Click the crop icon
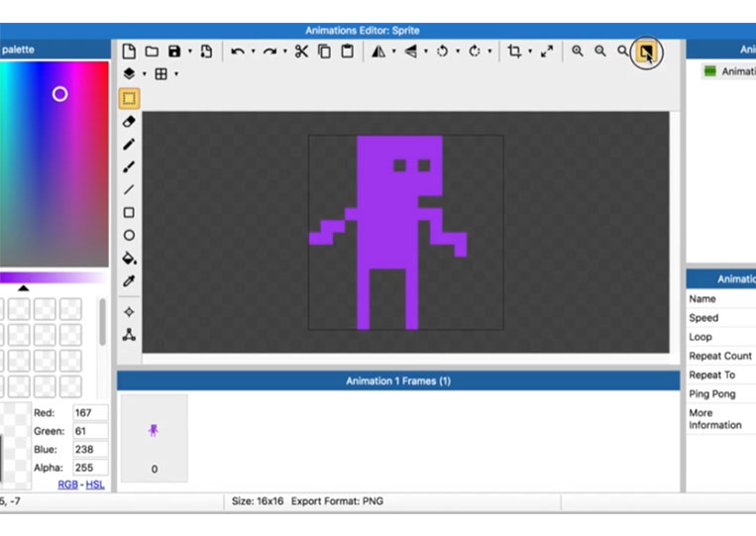 click(x=514, y=52)
